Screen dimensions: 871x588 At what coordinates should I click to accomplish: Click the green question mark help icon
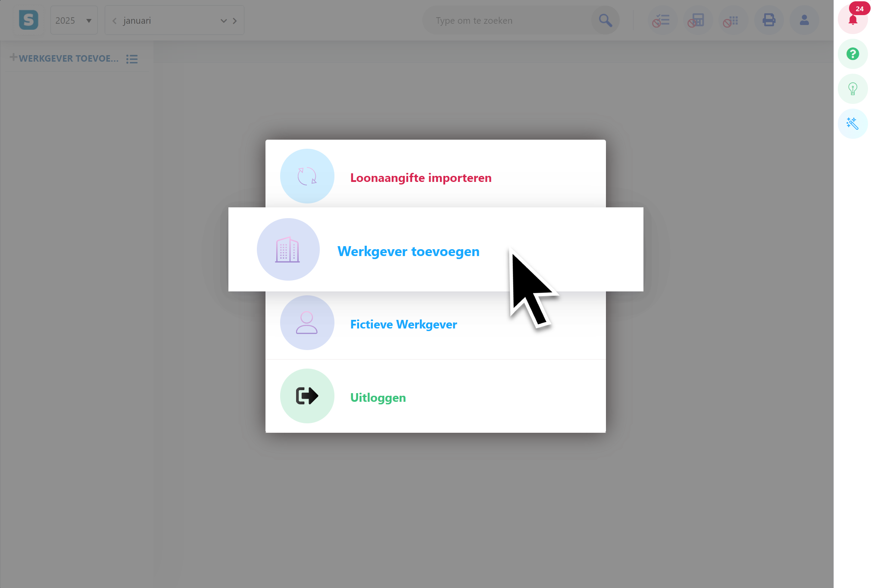coord(852,54)
